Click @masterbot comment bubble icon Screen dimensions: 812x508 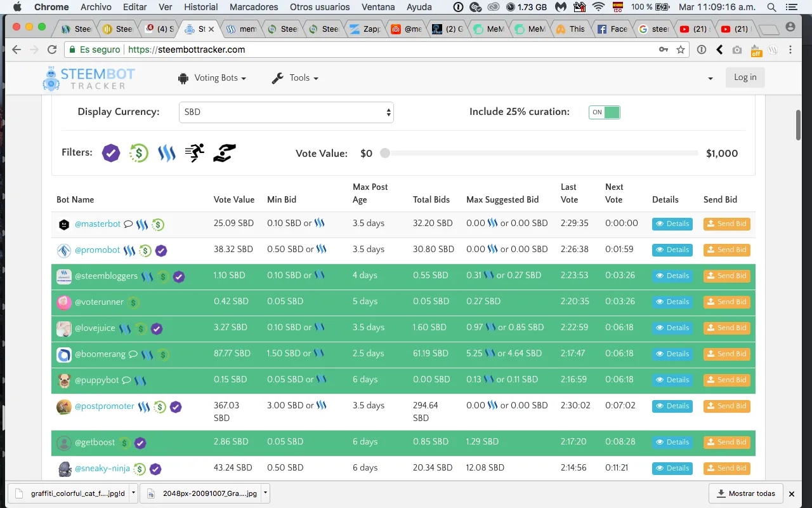point(128,224)
